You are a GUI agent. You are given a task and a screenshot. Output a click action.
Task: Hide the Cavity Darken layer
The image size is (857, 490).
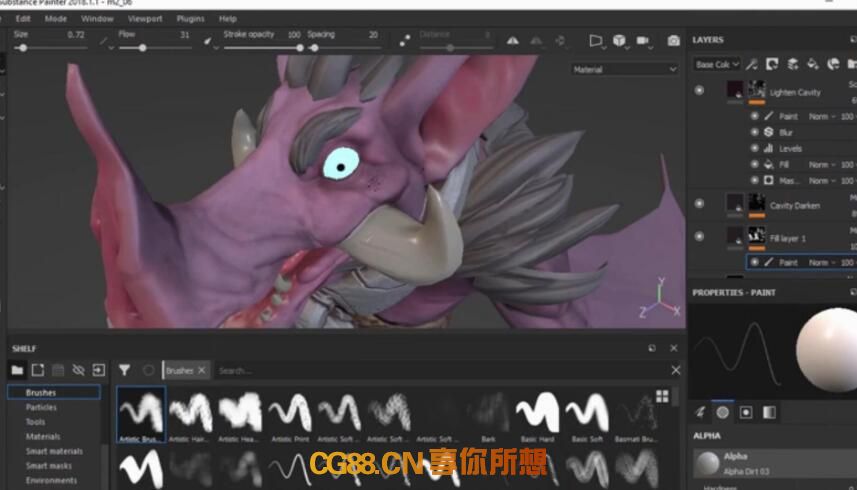coord(699,203)
